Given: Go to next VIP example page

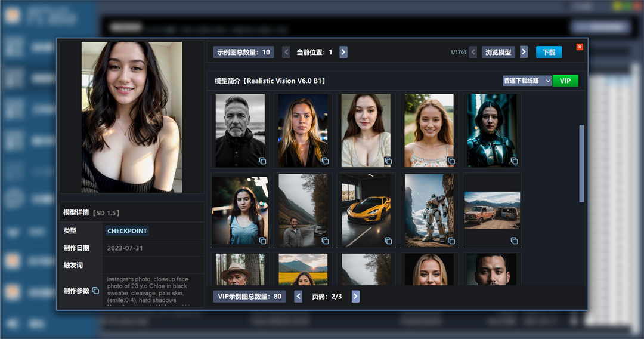Looking at the screenshot, I should coord(355,296).
